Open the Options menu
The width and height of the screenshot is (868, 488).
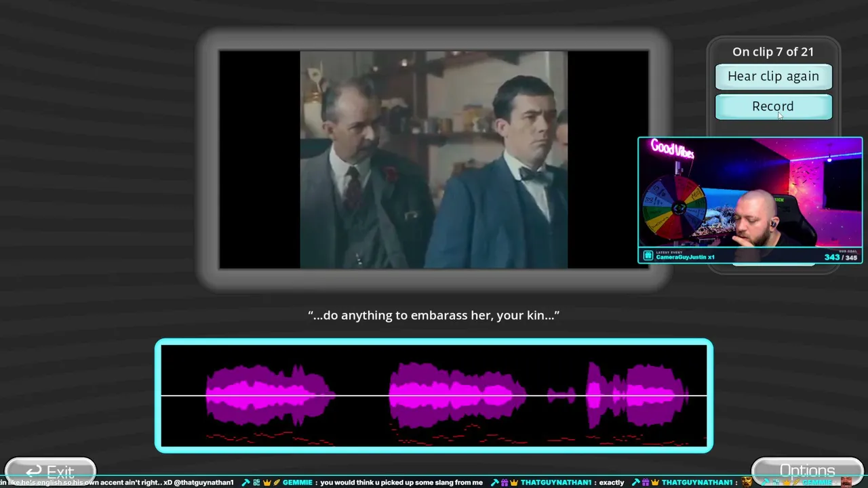(x=807, y=471)
